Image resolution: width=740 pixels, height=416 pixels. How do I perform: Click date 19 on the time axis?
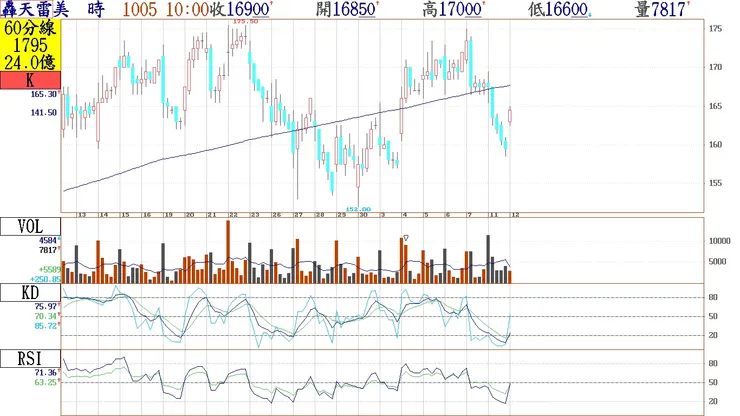(x=168, y=215)
